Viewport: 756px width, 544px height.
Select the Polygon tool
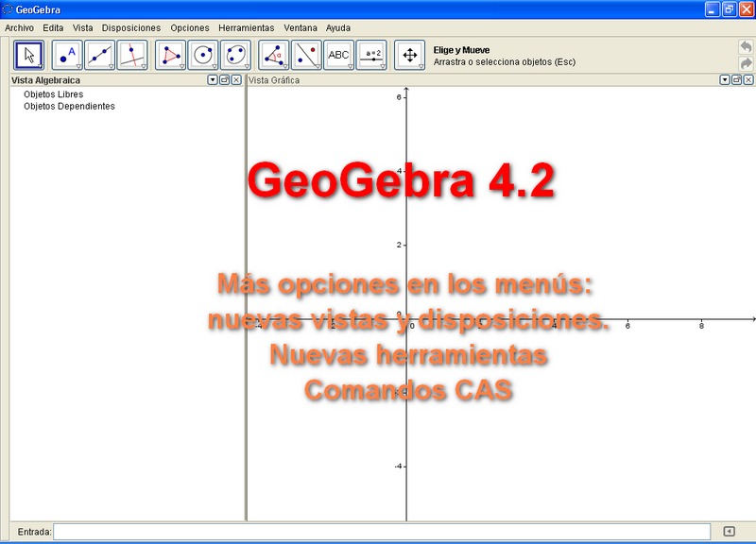click(170, 55)
